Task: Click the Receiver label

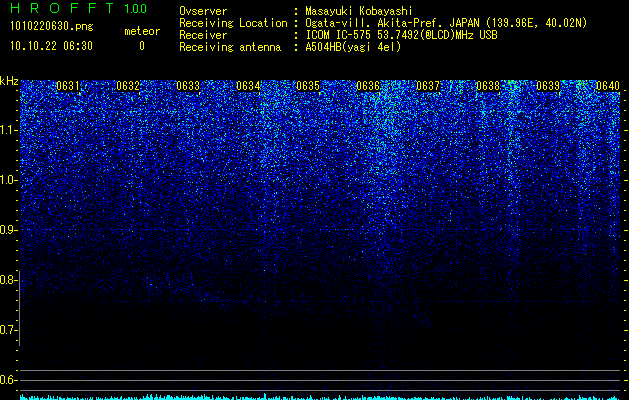Action: [x=203, y=35]
